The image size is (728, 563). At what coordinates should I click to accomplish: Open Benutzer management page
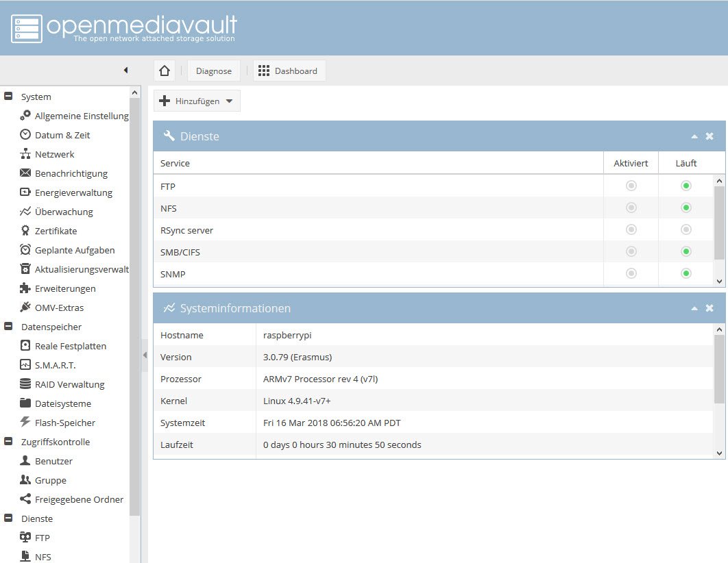pos(53,461)
